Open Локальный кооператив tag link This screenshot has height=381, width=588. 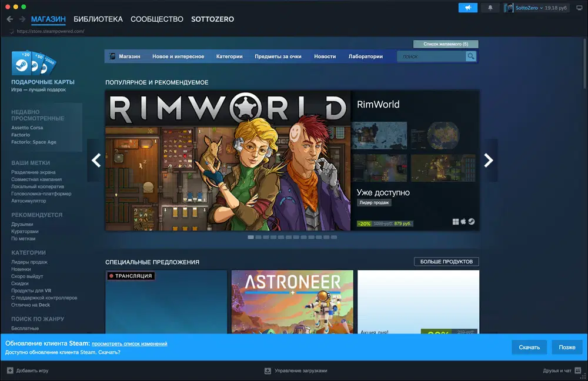[38, 186]
